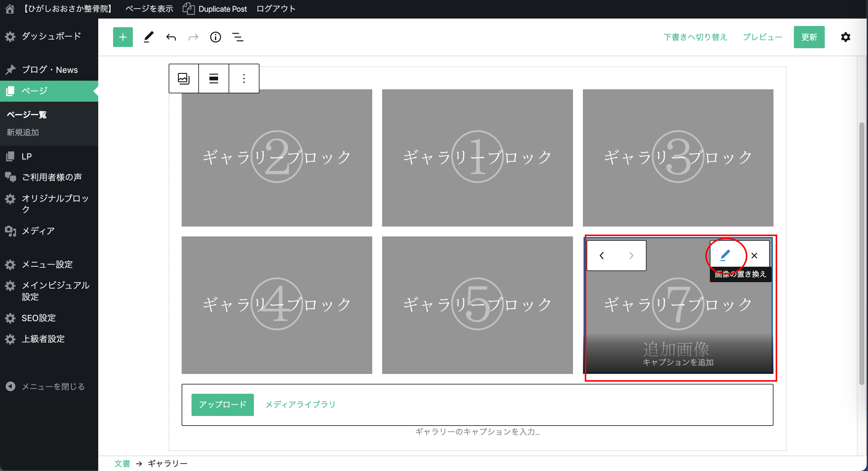Select the ギャラリーブロック 4 thumbnail
This screenshot has height=471, width=868.
tap(277, 305)
